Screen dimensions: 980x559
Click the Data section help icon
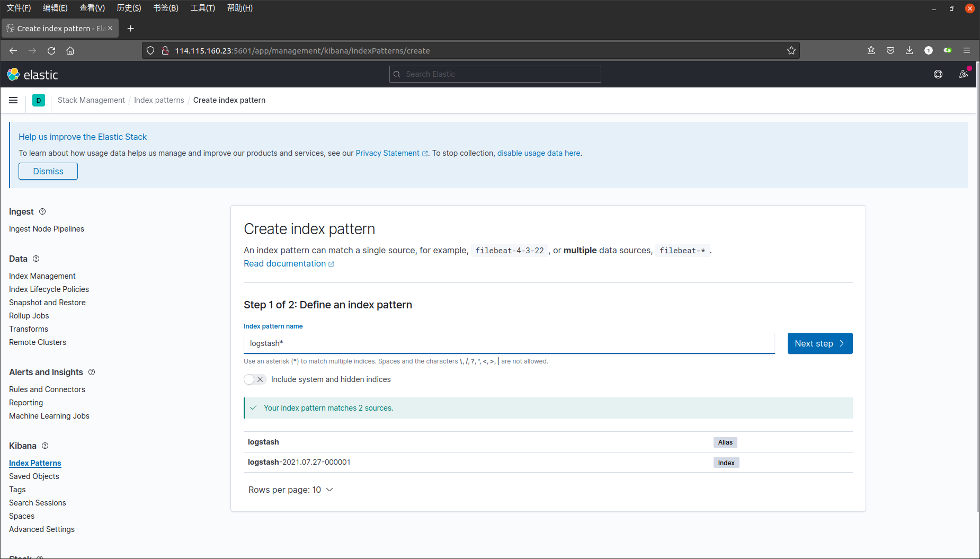click(x=36, y=259)
